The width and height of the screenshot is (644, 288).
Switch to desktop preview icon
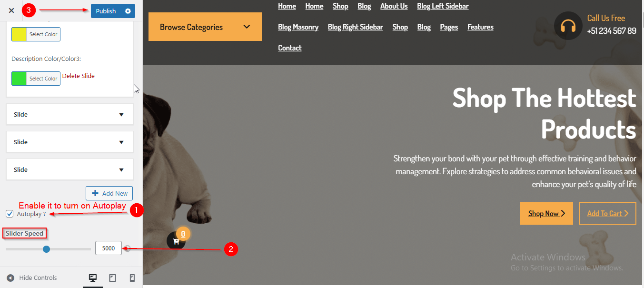click(93, 278)
